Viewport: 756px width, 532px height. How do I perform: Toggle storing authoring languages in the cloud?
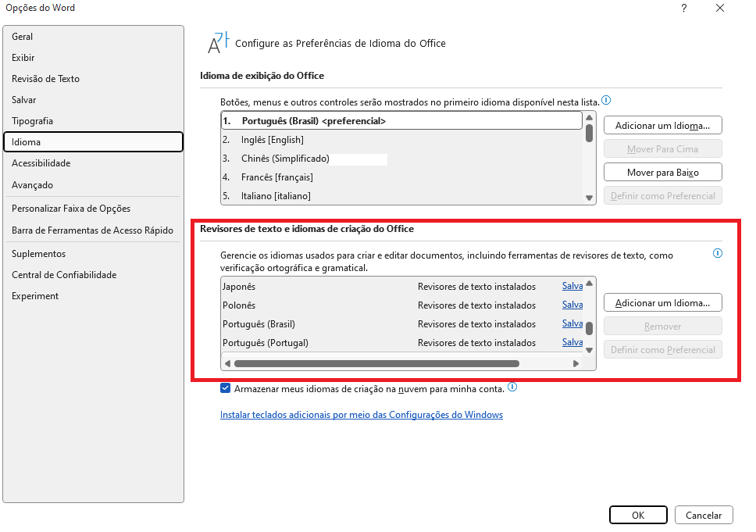(225, 388)
